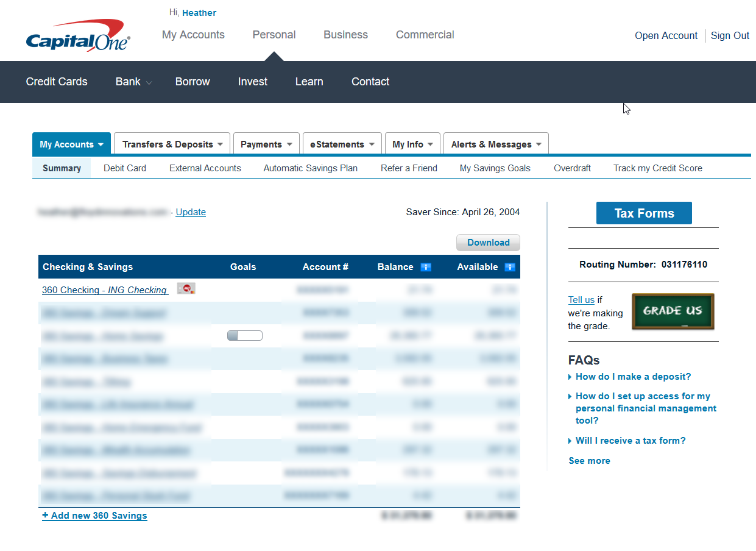Click the 'Saver Since: April 26, 2004' text

[463, 212]
